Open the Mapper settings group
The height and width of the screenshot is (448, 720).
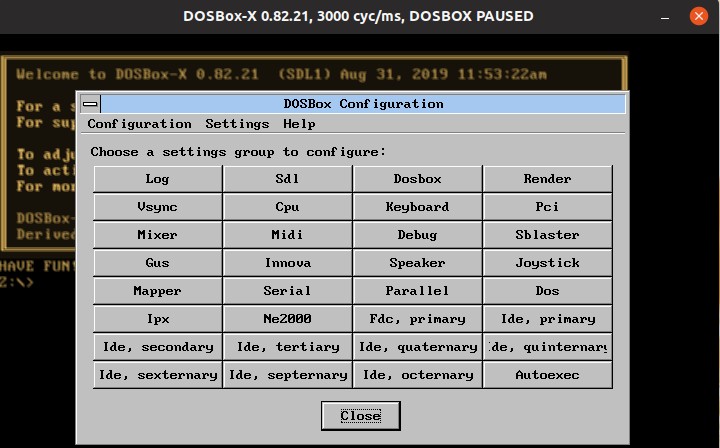(x=158, y=291)
